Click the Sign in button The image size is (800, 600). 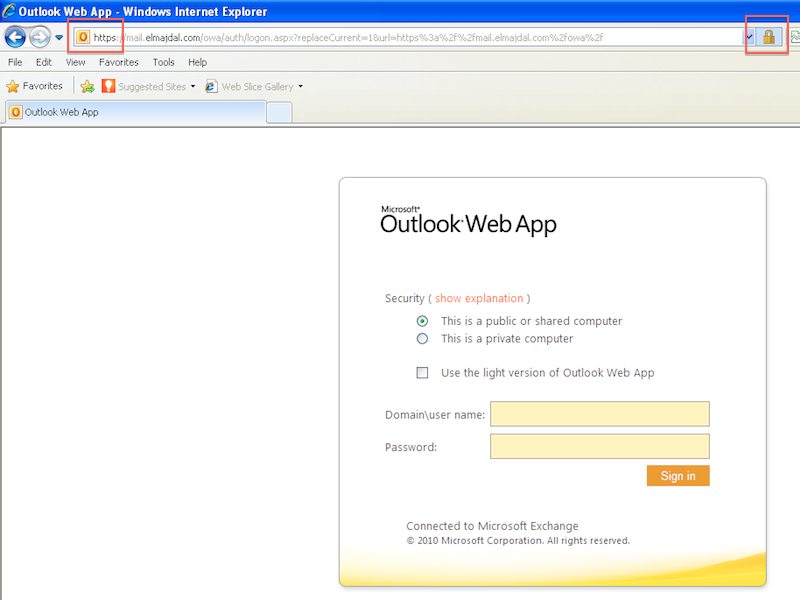[677, 476]
